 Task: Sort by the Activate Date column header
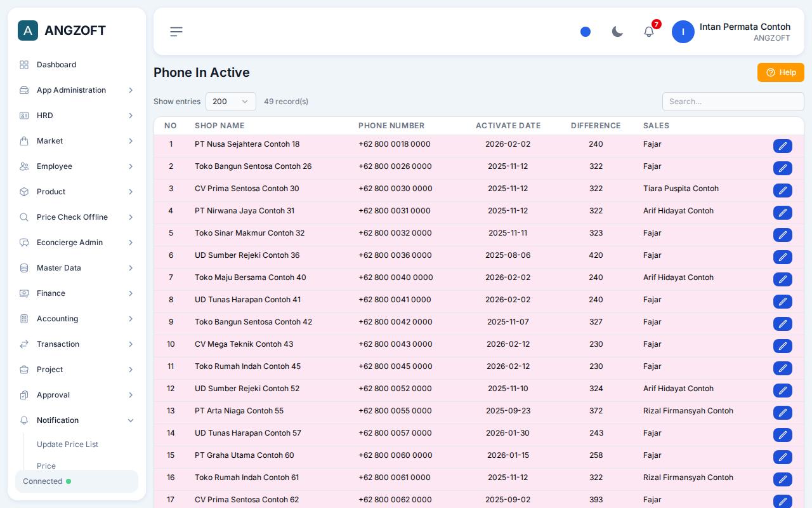point(508,126)
